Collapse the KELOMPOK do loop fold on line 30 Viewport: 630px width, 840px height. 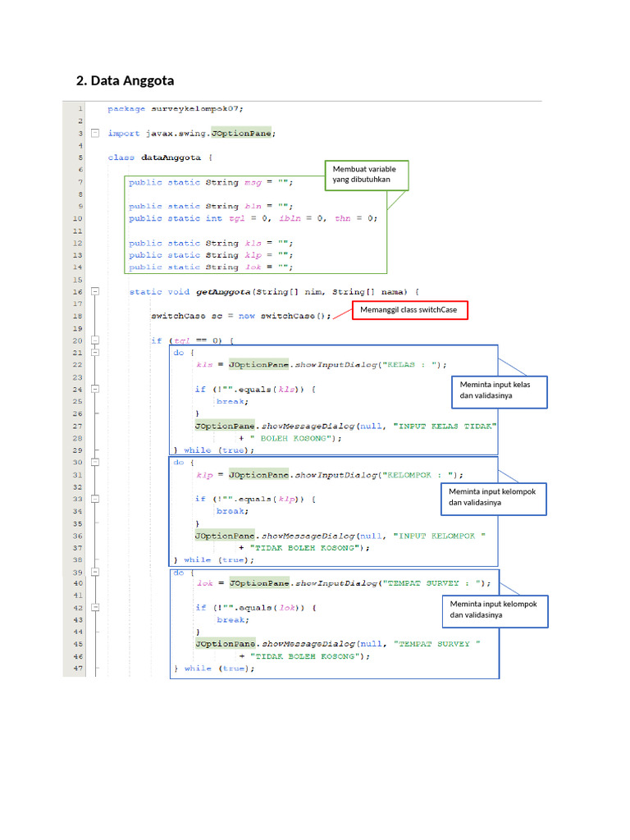click(95, 462)
